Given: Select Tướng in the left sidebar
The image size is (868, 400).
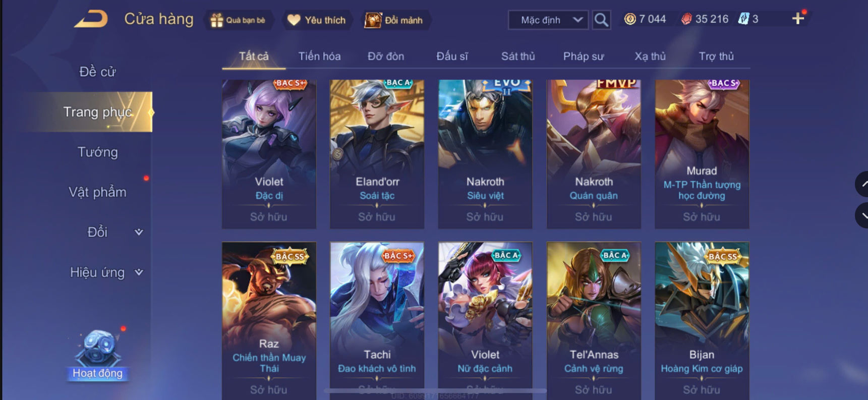Looking at the screenshot, I should click(97, 152).
